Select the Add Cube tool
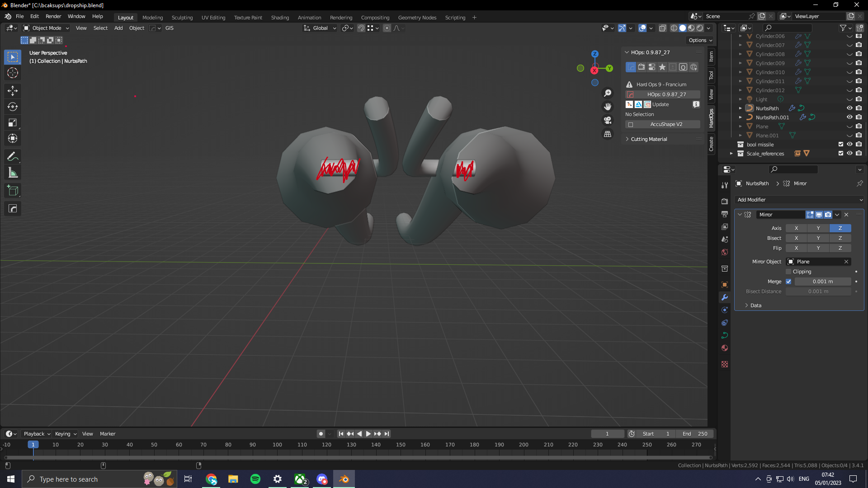Image resolution: width=868 pixels, height=488 pixels. click(13, 190)
